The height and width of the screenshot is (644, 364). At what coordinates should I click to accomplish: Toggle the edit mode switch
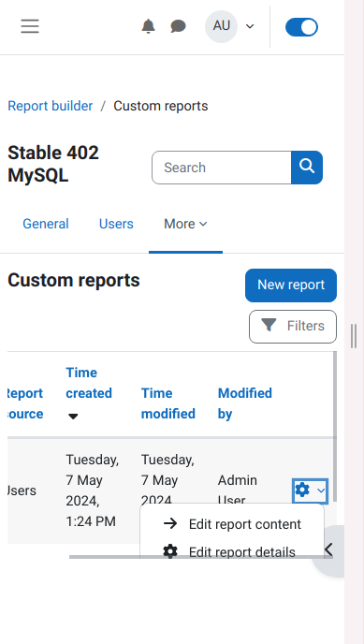tap(301, 27)
